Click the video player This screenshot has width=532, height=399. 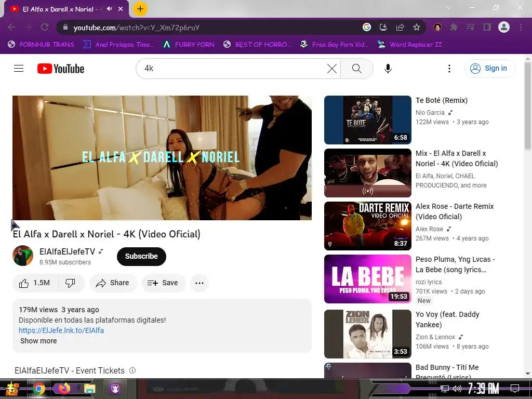[162, 158]
